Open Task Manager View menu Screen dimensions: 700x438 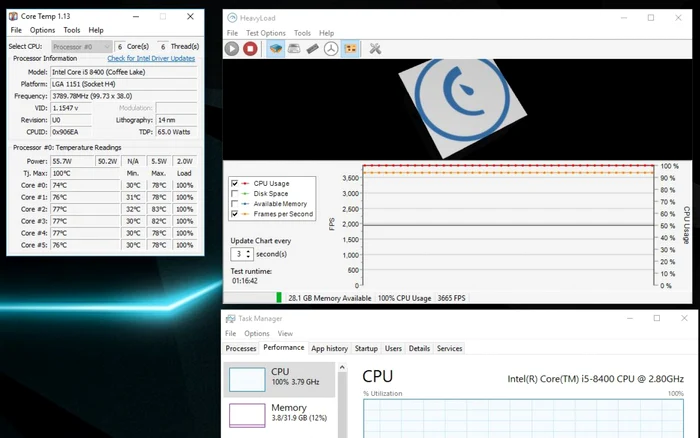[285, 334]
